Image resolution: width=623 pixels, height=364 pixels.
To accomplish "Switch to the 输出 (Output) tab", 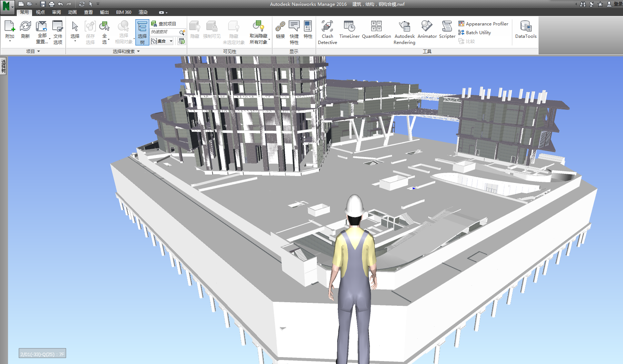I will click(x=105, y=12).
